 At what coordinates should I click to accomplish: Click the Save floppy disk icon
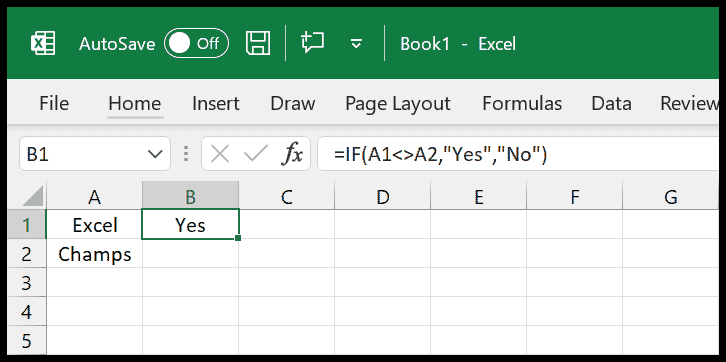click(258, 44)
